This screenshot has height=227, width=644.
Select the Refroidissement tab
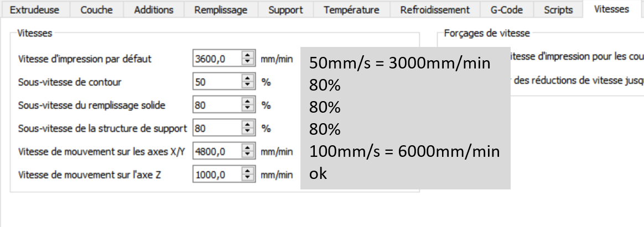coord(435,10)
